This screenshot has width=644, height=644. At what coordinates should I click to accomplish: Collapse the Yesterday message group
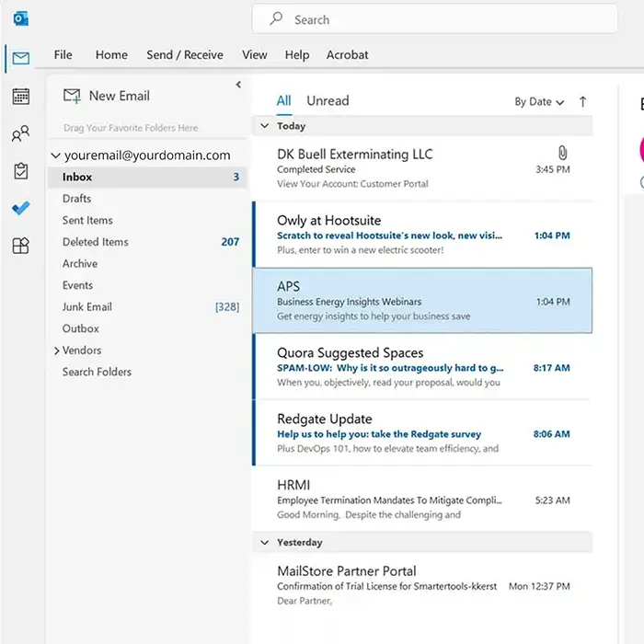(265, 543)
